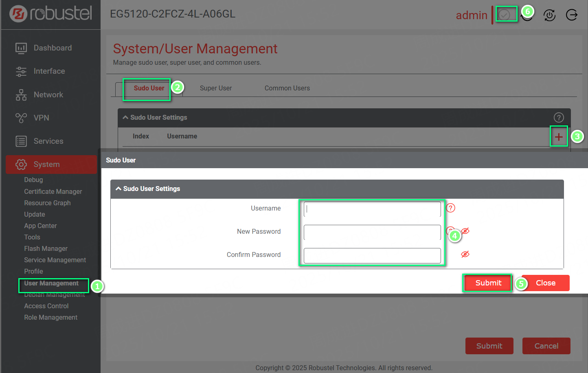Open help icon in Sudo User Settings table header

tap(559, 118)
